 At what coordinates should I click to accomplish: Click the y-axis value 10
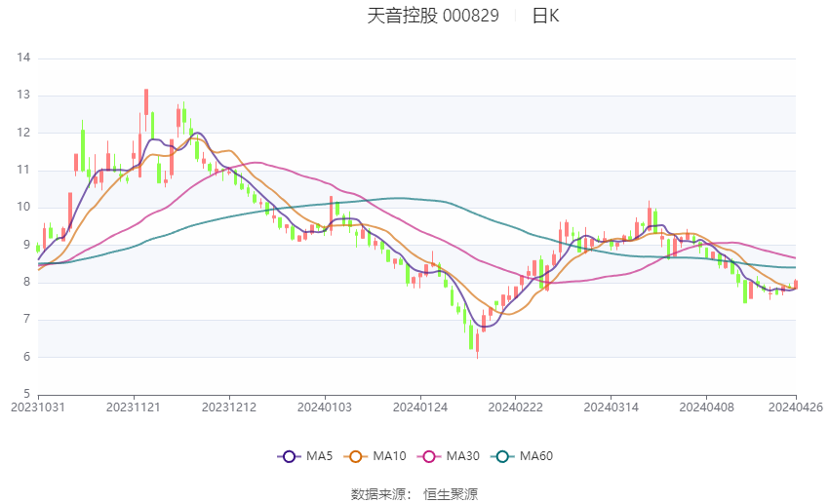tap(23, 207)
